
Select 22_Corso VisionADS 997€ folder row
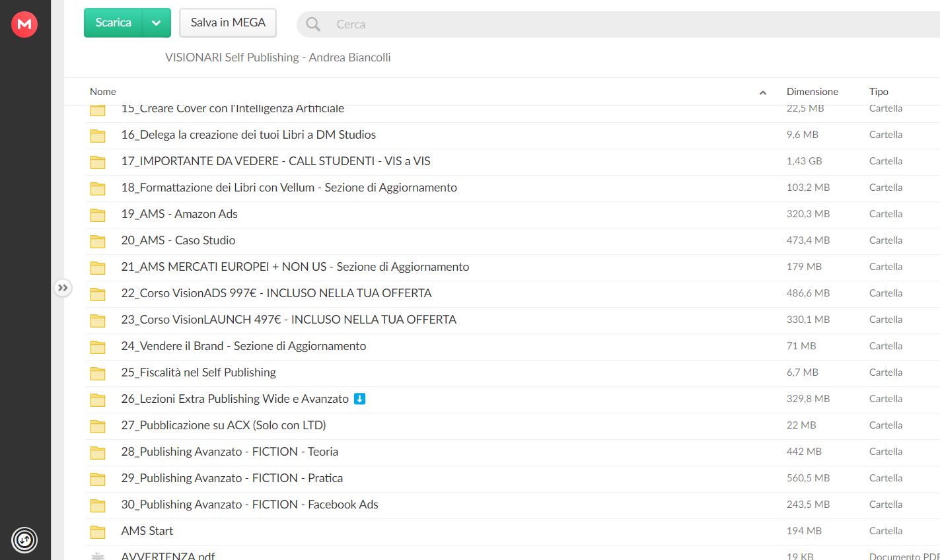[513, 294]
